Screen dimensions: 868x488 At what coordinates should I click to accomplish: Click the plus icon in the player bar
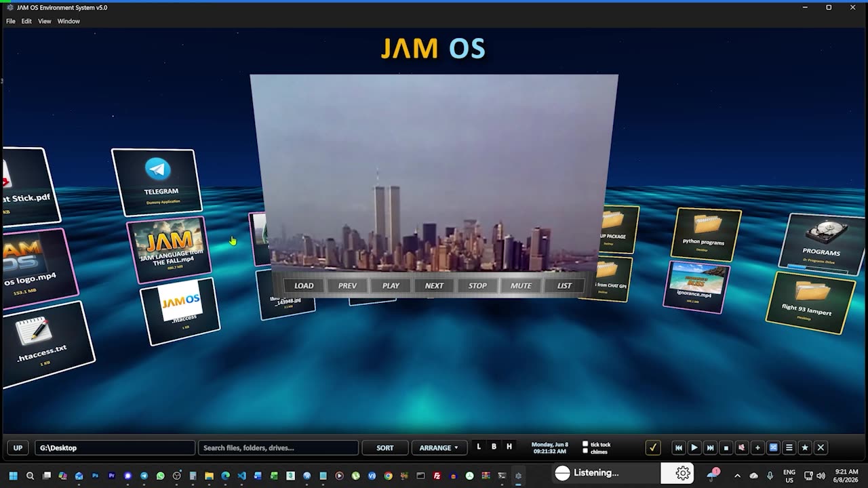click(757, 448)
